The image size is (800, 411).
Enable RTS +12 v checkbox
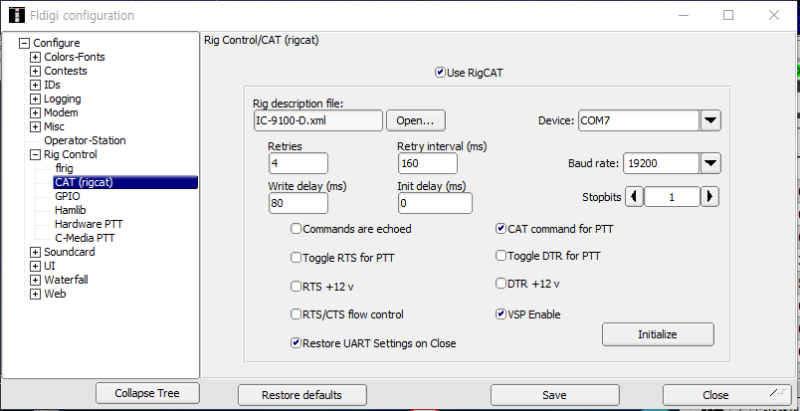296,287
